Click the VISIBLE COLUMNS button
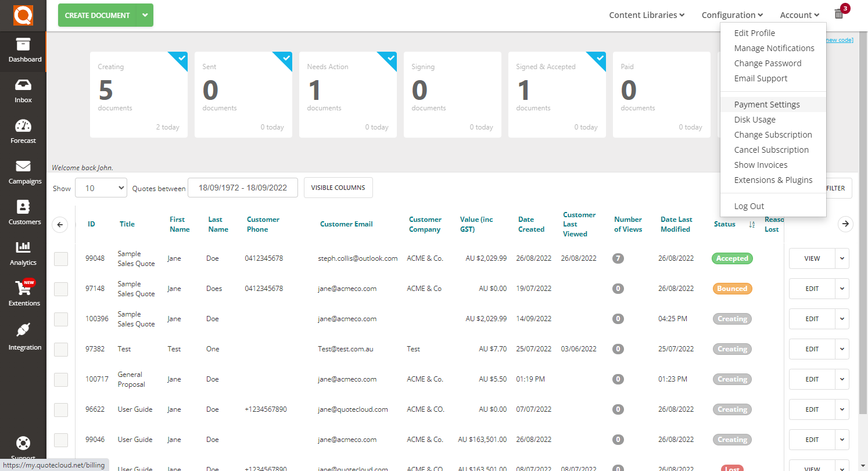The width and height of the screenshot is (868, 471). click(338, 188)
